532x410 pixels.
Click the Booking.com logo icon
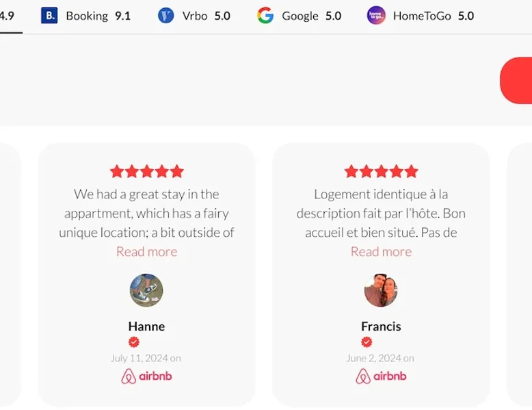click(49, 15)
